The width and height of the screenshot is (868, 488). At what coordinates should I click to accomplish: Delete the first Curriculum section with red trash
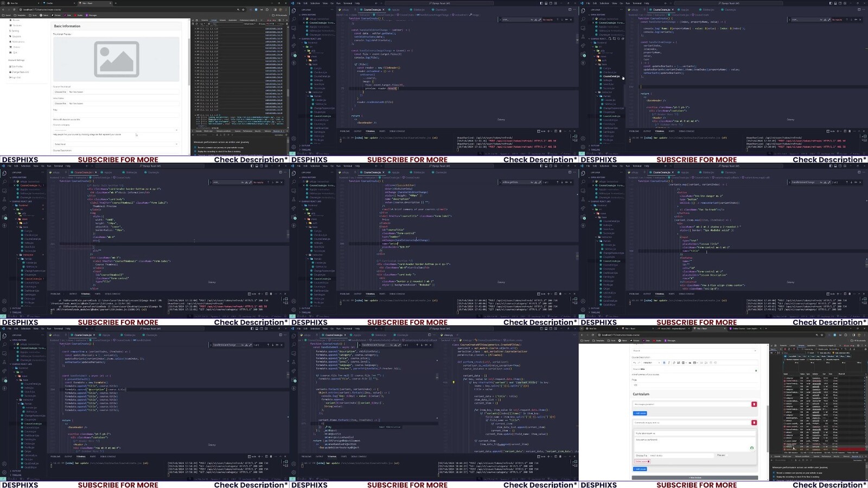click(754, 404)
